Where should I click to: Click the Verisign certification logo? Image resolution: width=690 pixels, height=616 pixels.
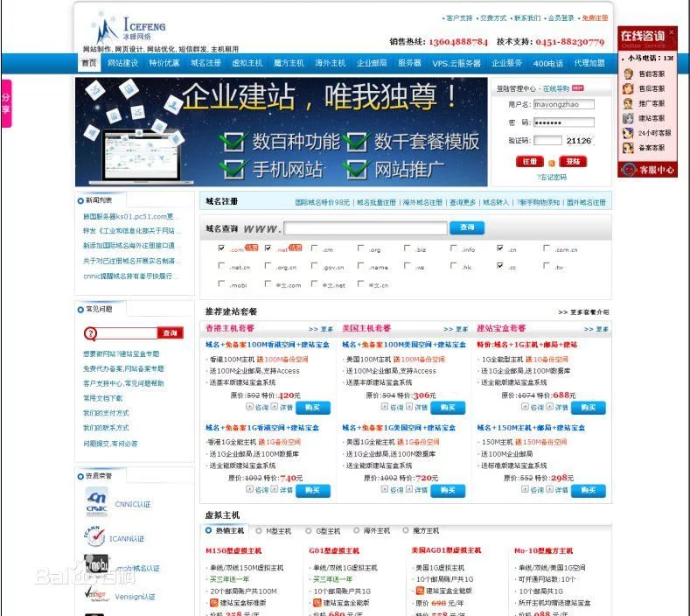pyautogui.click(x=95, y=594)
